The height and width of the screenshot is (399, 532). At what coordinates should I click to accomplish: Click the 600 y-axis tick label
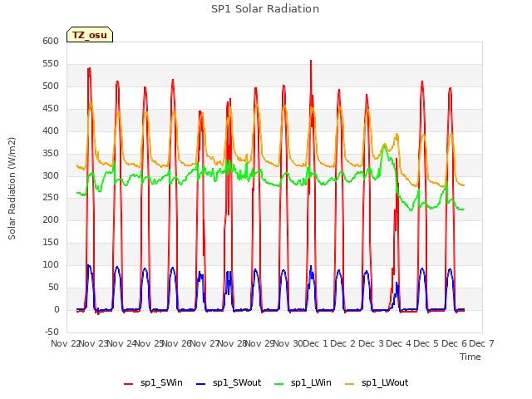51,41
